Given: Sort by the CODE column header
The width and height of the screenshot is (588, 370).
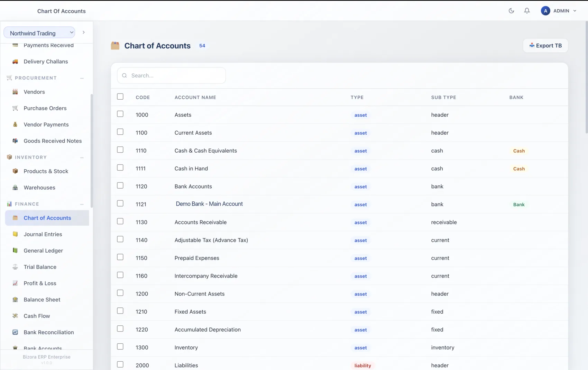Looking at the screenshot, I should (143, 97).
